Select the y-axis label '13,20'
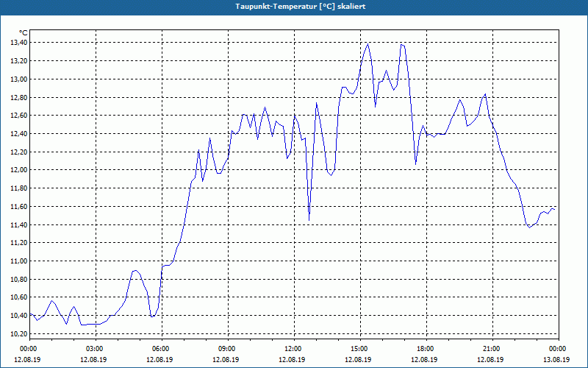 pyautogui.click(x=18, y=61)
